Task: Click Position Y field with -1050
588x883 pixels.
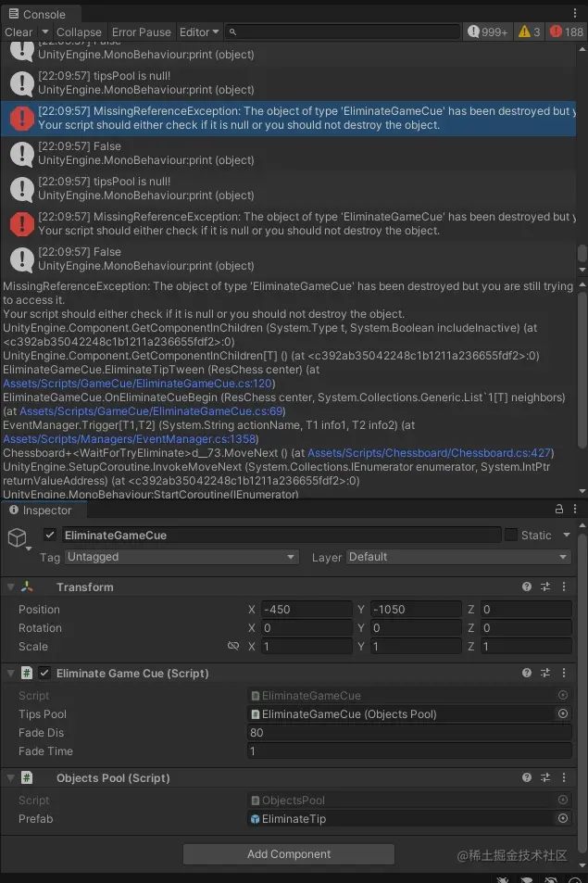Action: pos(417,610)
